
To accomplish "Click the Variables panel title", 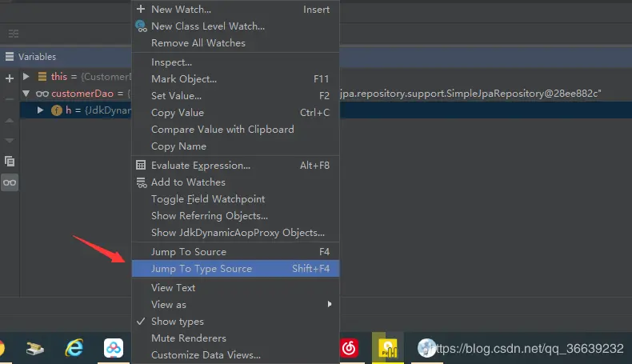I will [37, 57].
